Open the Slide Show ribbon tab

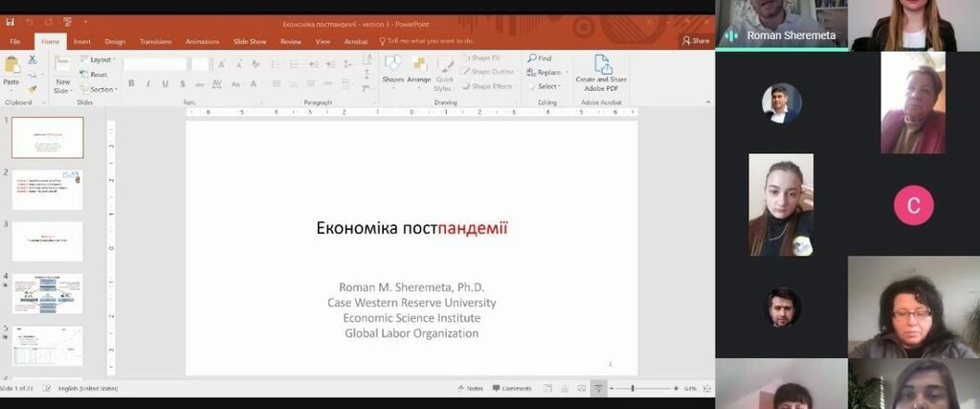250,41
